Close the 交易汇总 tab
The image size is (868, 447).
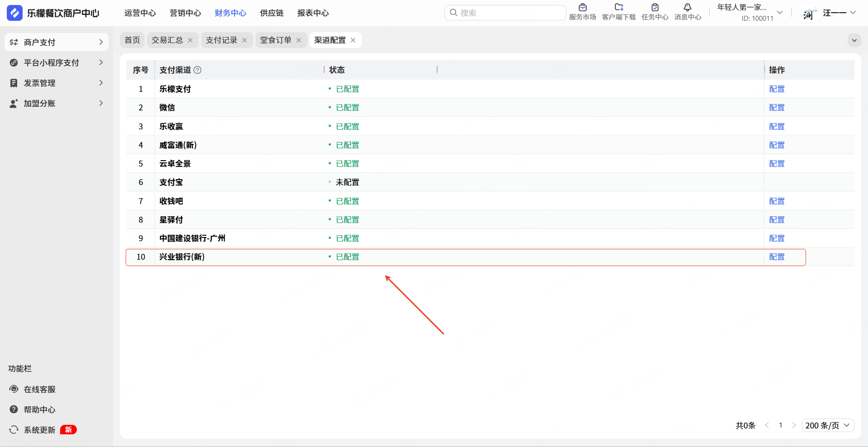click(190, 40)
